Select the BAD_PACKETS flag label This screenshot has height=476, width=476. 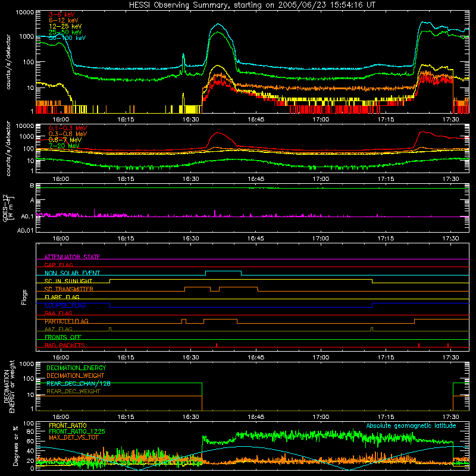[65, 345]
